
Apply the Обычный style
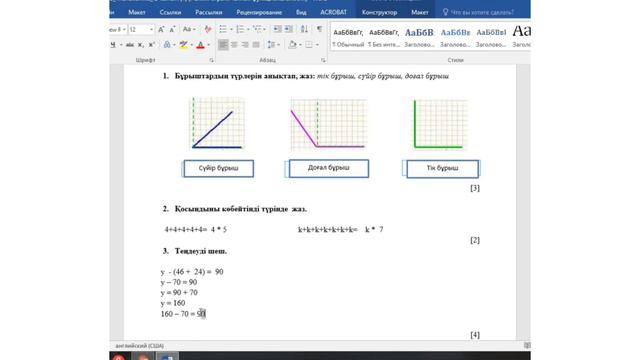pyautogui.click(x=348, y=38)
